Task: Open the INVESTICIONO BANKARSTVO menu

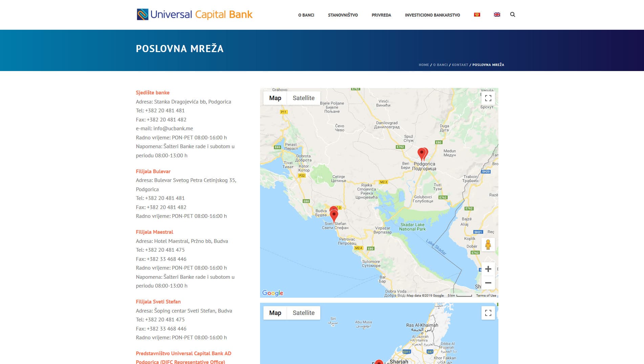Action: (432, 15)
